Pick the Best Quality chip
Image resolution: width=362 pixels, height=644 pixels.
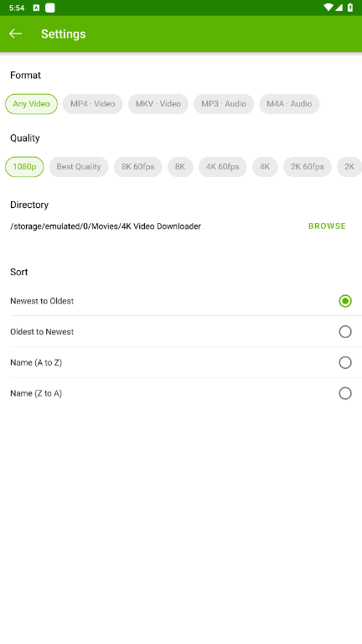tap(79, 167)
